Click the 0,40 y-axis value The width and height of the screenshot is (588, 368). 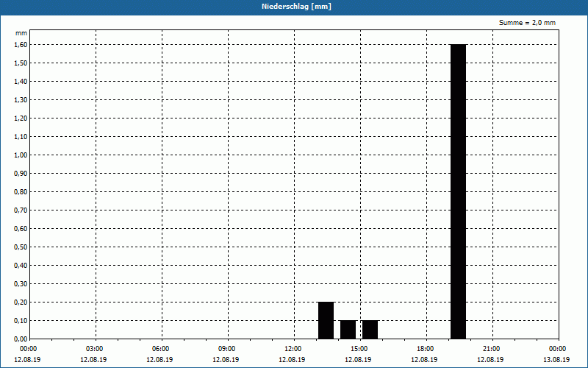coord(21,265)
